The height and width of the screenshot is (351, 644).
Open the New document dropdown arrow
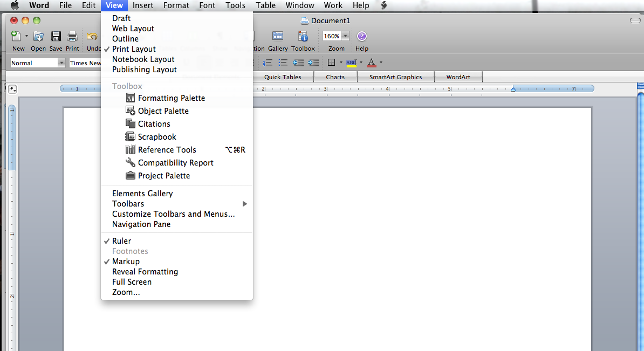pos(26,36)
